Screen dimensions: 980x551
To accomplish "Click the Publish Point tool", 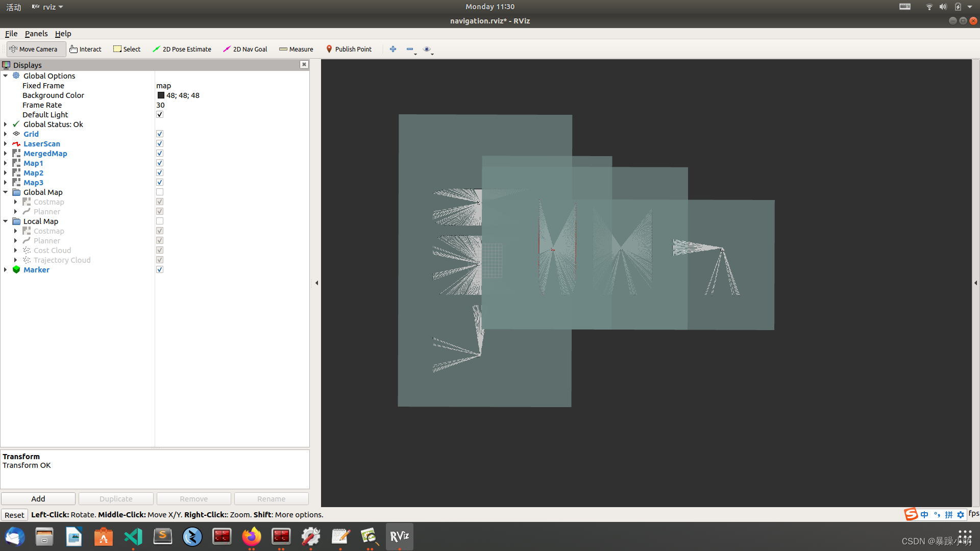I will pyautogui.click(x=349, y=49).
